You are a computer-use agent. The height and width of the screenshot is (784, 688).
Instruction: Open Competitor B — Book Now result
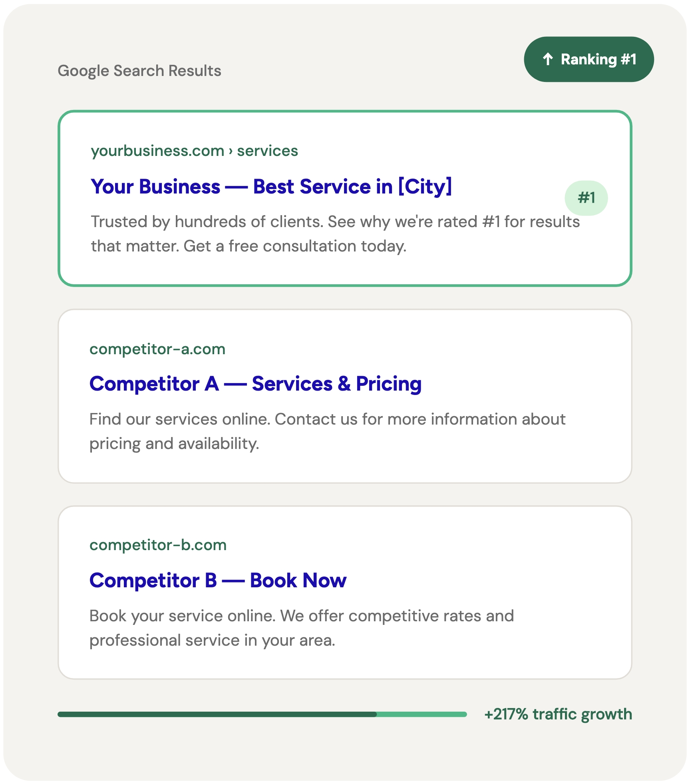coord(218,581)
